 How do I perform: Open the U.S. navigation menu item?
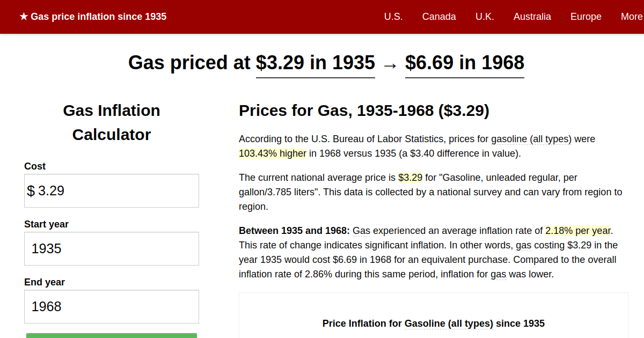[x=393, y=17]
